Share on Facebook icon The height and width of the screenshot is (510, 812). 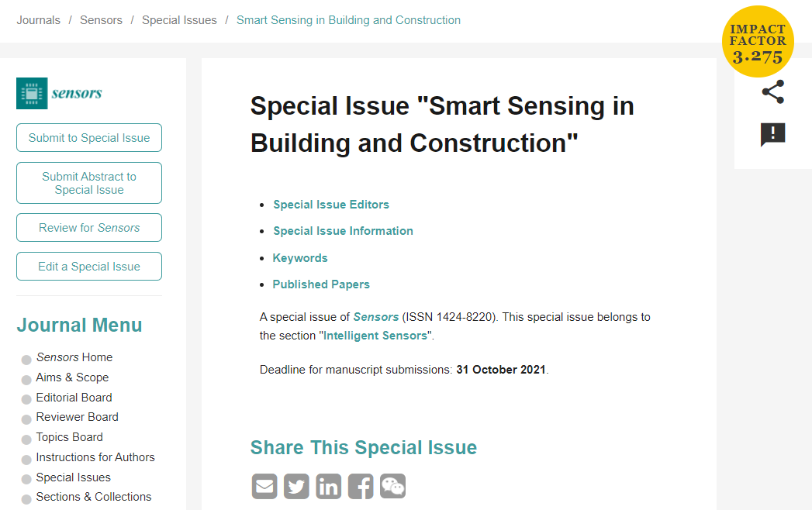361,486
